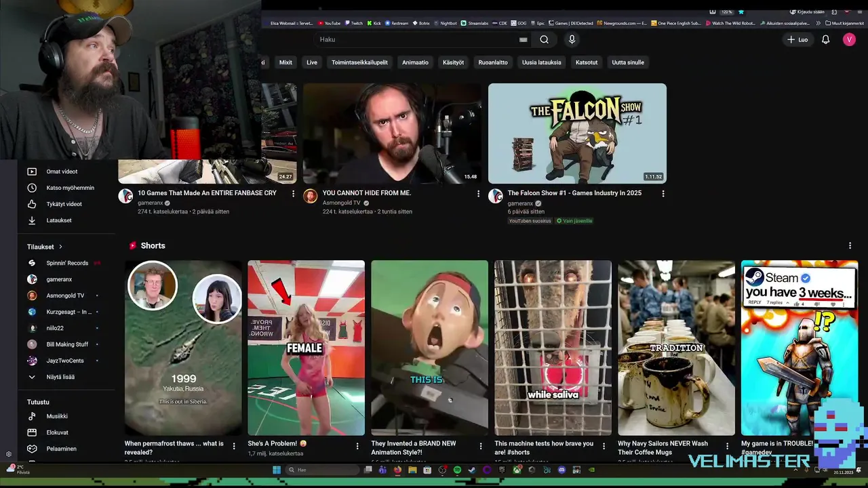This screenshot has height=488, width=868.
Task: Open Bill Making Stuff subscription
Action: pos(66,344)
